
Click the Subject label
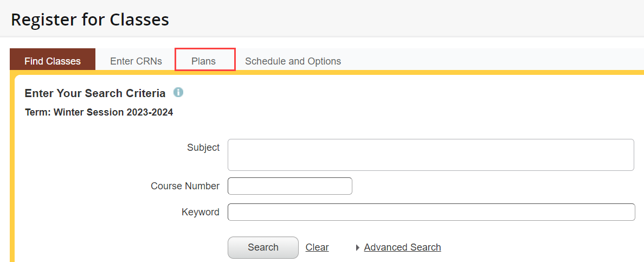(x=203, y=148)
